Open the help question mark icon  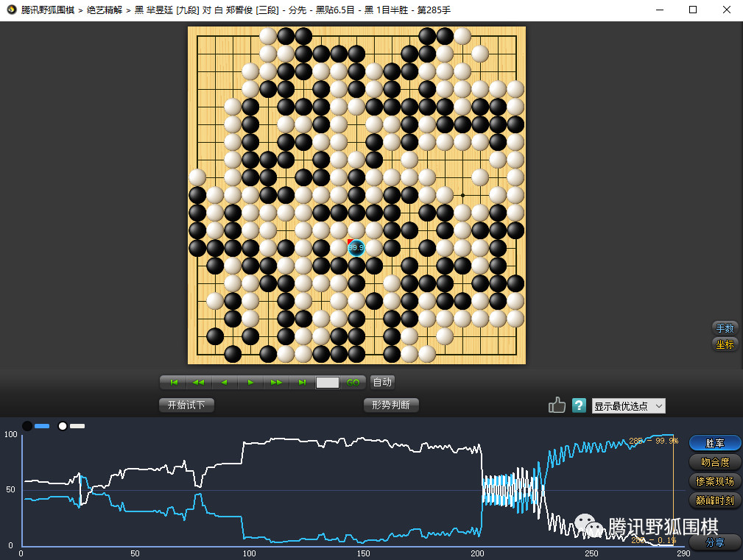[x=580, y=405]
